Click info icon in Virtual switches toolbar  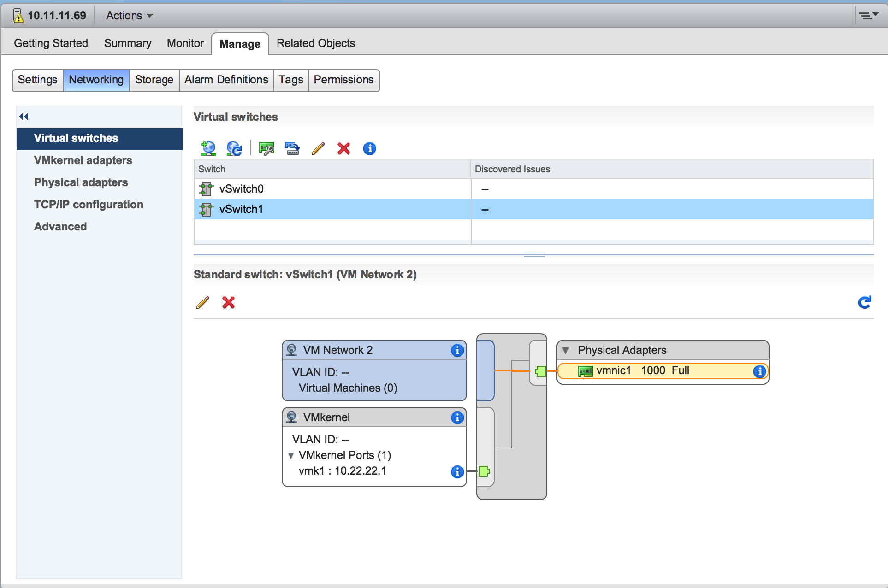tap(370, 148)
